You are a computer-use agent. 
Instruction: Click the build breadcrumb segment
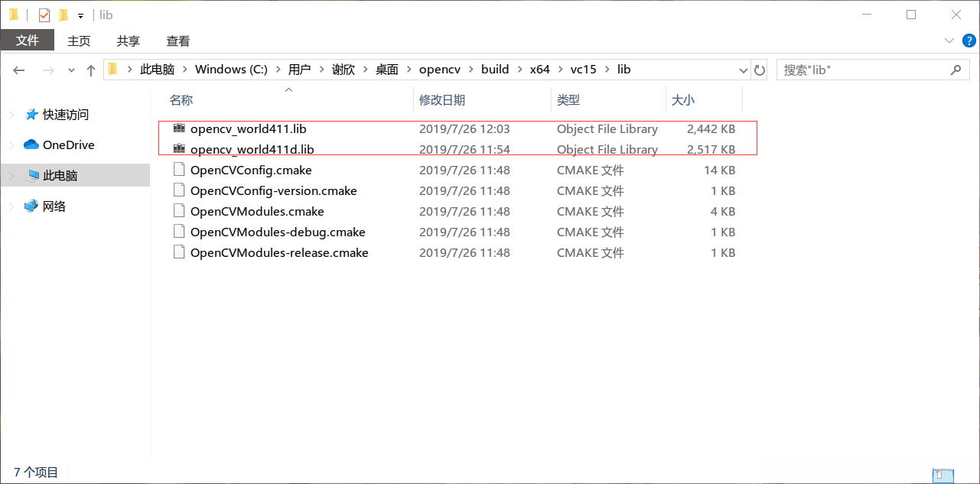click(x=495, y=69)
